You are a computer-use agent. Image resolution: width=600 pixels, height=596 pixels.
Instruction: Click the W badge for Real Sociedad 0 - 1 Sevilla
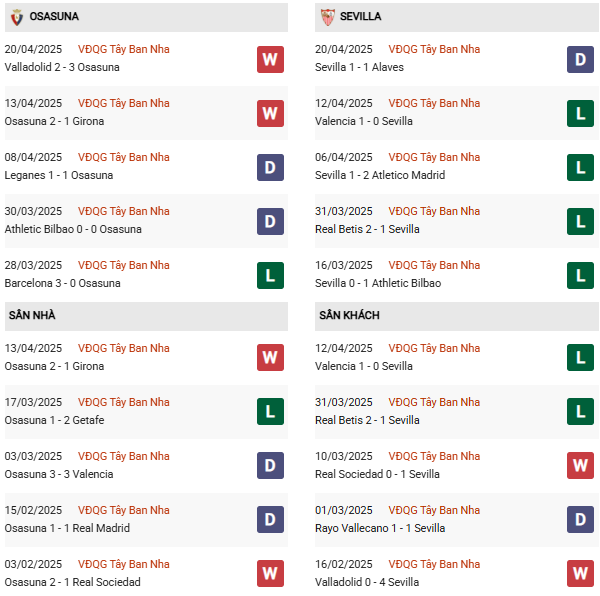[x=580, y=465]
